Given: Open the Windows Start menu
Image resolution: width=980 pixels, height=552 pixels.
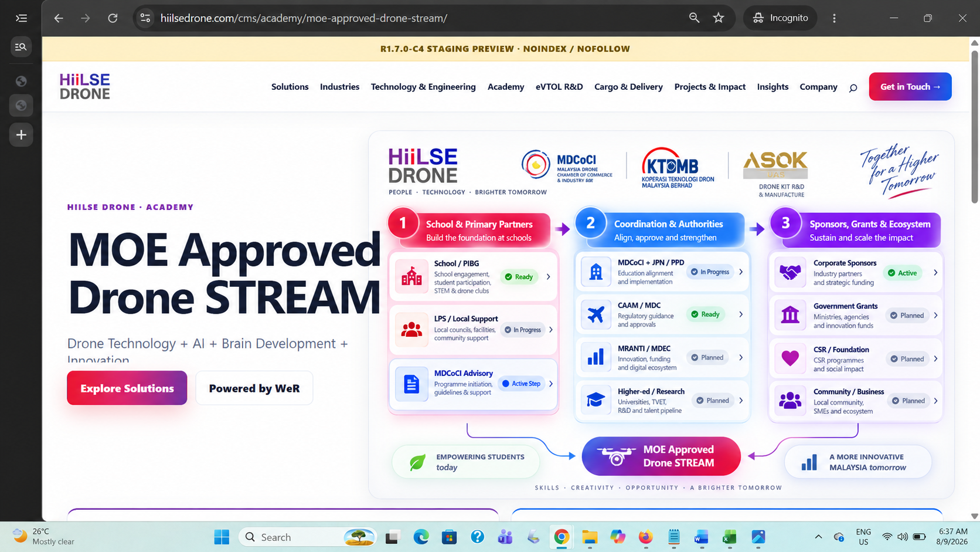Looking at the screenshot, I should tap(222, 537).
